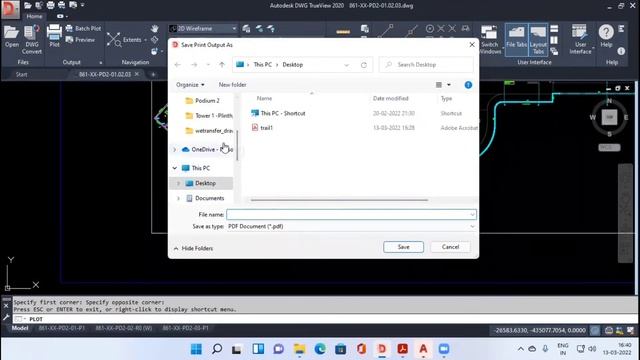
Task: Sort by Date modified column
Action: pyautogui.click(x=391, y=98)
